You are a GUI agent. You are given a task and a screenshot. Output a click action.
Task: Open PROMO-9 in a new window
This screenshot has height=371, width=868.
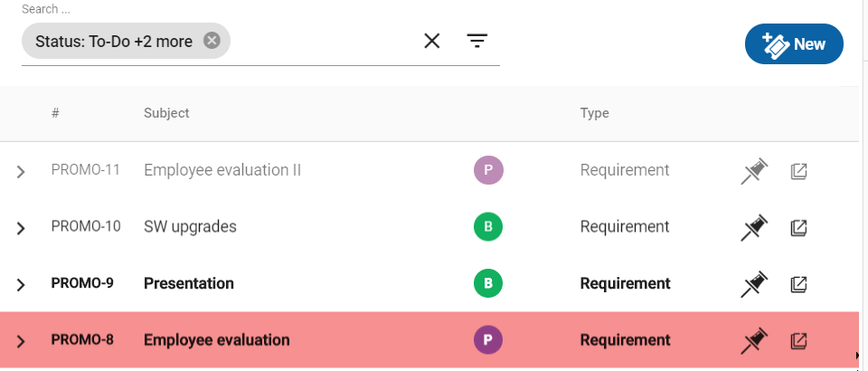(x=798, y=284)
